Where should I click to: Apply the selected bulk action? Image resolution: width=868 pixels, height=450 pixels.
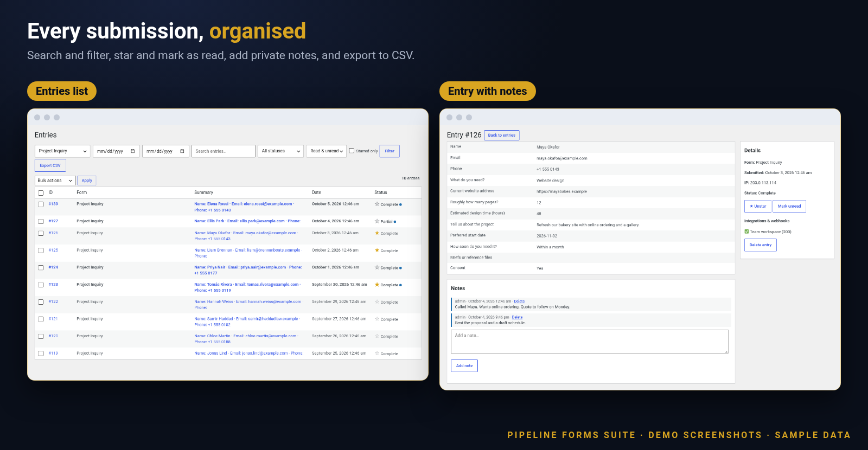pos(87,181)
